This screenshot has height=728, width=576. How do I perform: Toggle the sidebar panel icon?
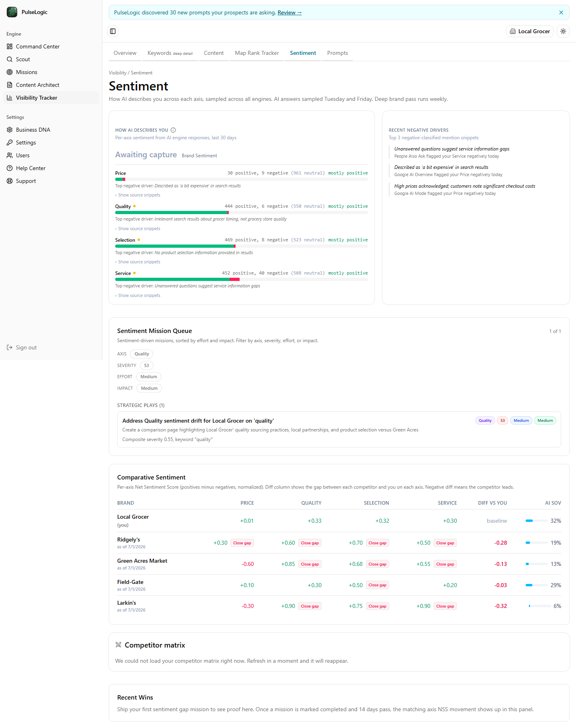click(x=113, y=31)
